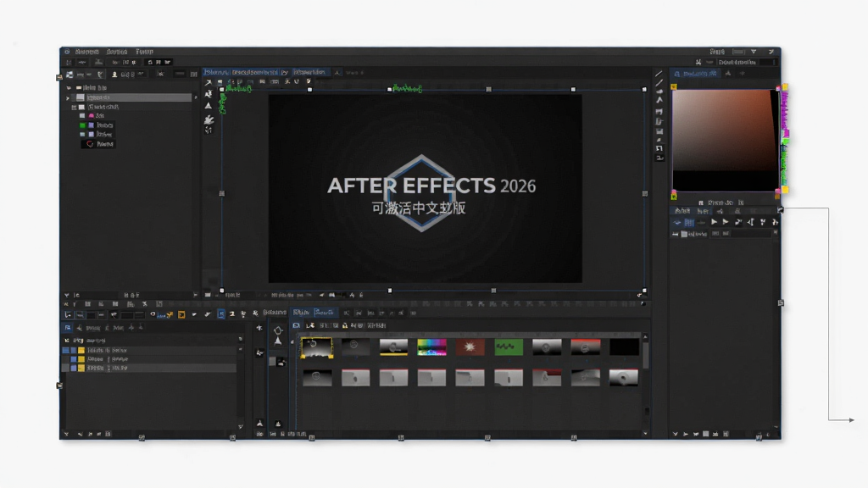This screenshot has height=488, width=868.
Task: Select the project item with red circular icon
Action: click(100, 144)
